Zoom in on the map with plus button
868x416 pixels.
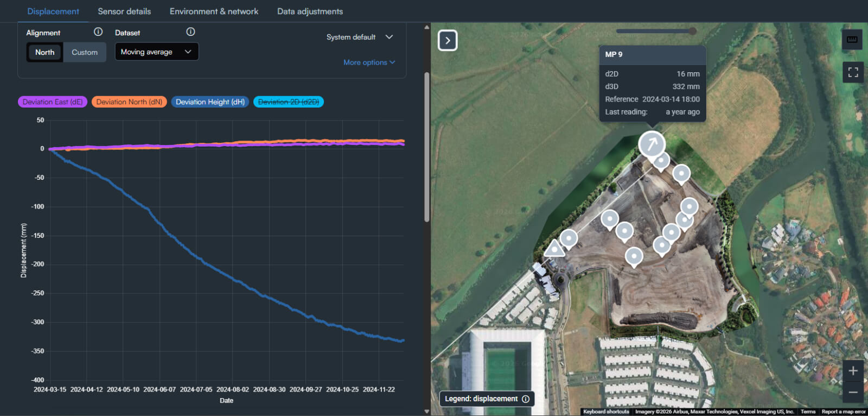[853, 370]
